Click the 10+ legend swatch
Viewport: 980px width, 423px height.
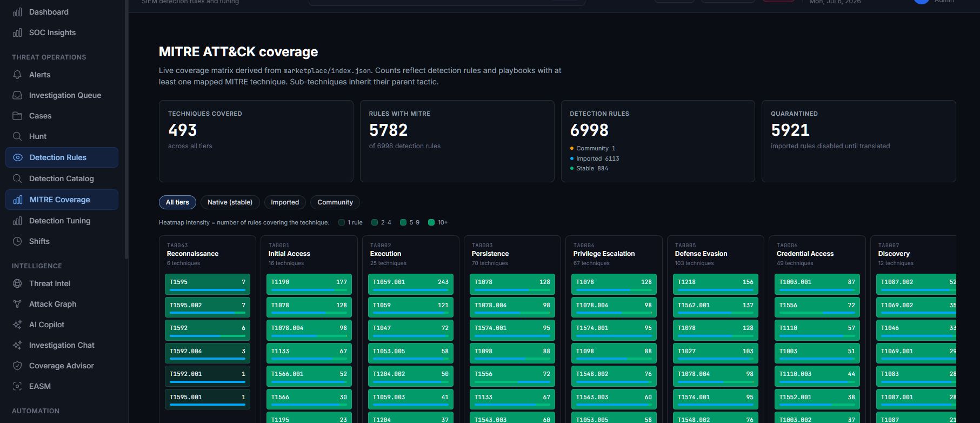coord(431,222)
